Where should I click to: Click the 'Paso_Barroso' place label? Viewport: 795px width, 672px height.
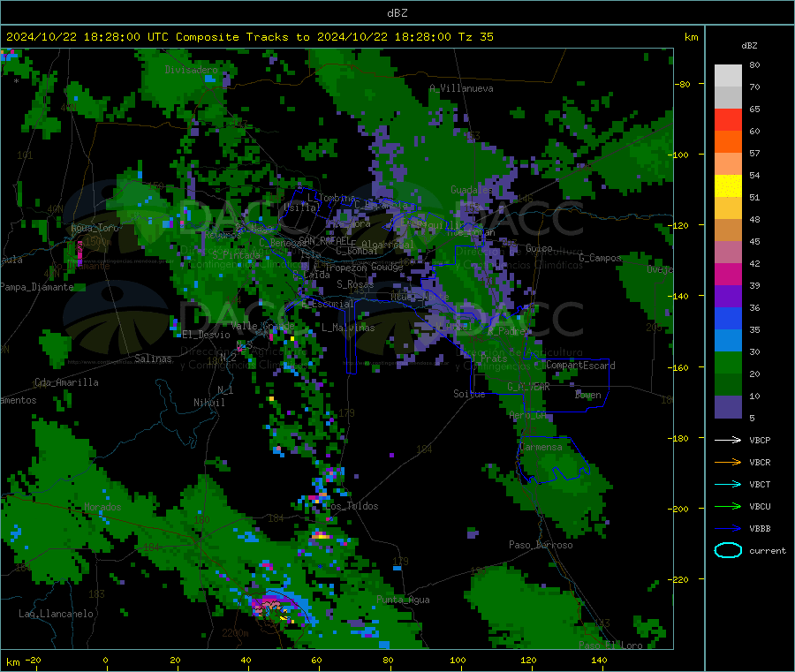541,545
